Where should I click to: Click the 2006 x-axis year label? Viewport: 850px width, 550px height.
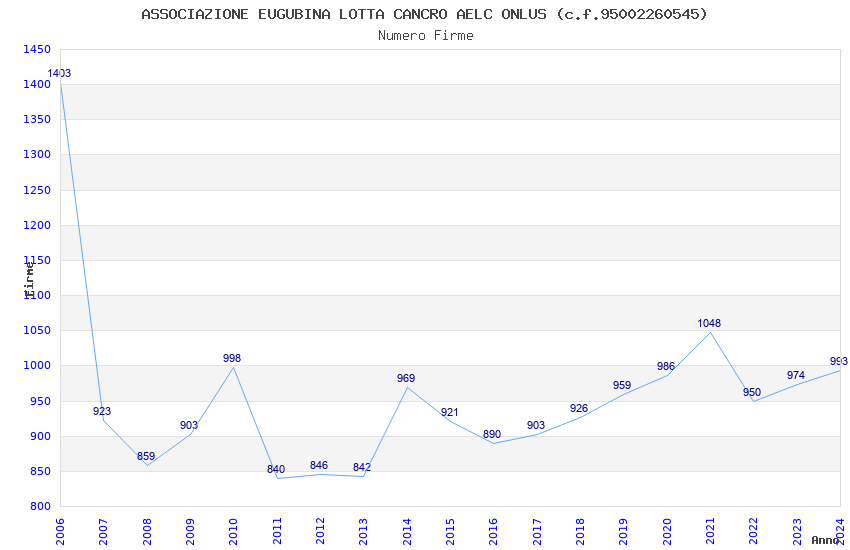pyautogui.click(x=60, y=532)
